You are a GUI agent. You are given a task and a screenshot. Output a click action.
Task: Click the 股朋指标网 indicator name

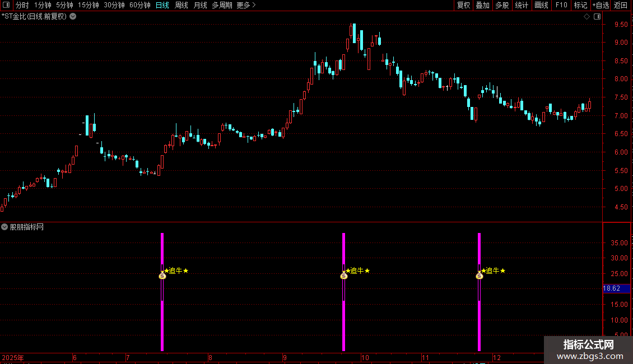pyautogui.click(x=27, y=227)
